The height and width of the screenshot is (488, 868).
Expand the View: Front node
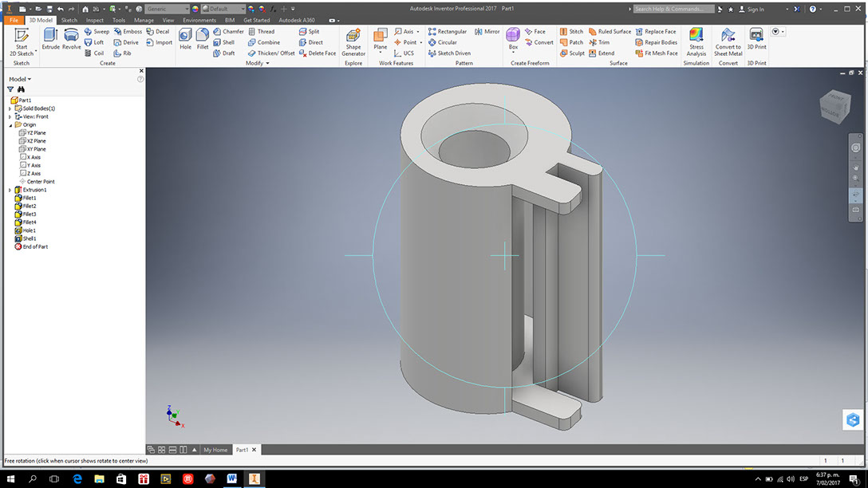pyautogui.click(x=10, y=116)
